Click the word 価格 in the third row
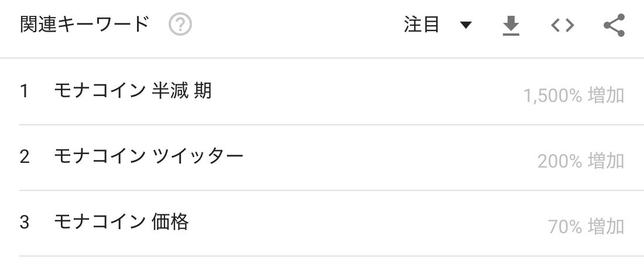644x266 pixels. click(x=170, y=222)
